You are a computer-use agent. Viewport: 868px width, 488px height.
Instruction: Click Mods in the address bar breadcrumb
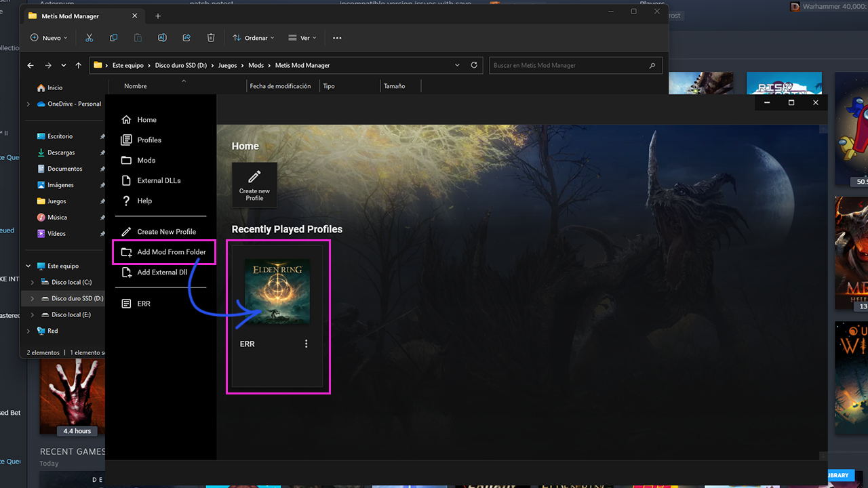click(256, 66)
